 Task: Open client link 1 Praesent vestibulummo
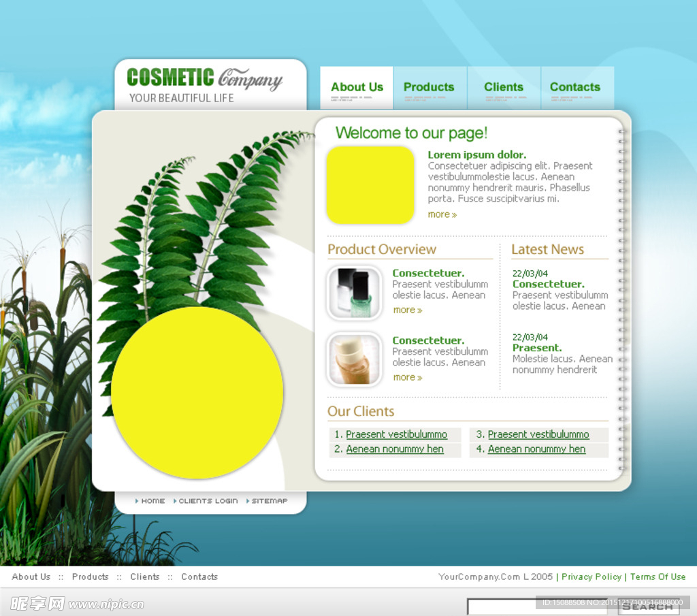396,434
